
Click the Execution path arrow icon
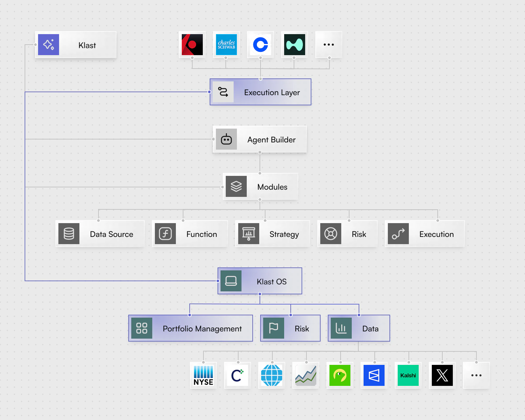tap(398, 234)
